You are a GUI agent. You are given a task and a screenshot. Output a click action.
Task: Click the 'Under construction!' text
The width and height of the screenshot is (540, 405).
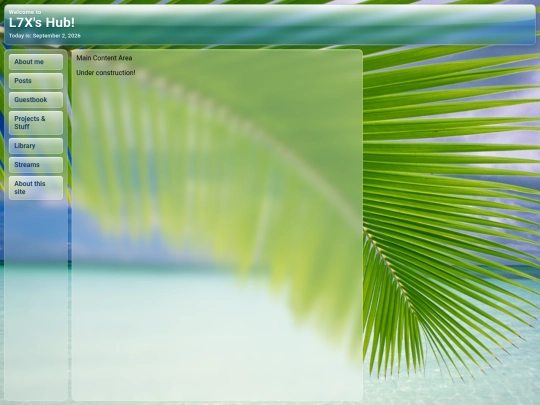tap(106, 73)
